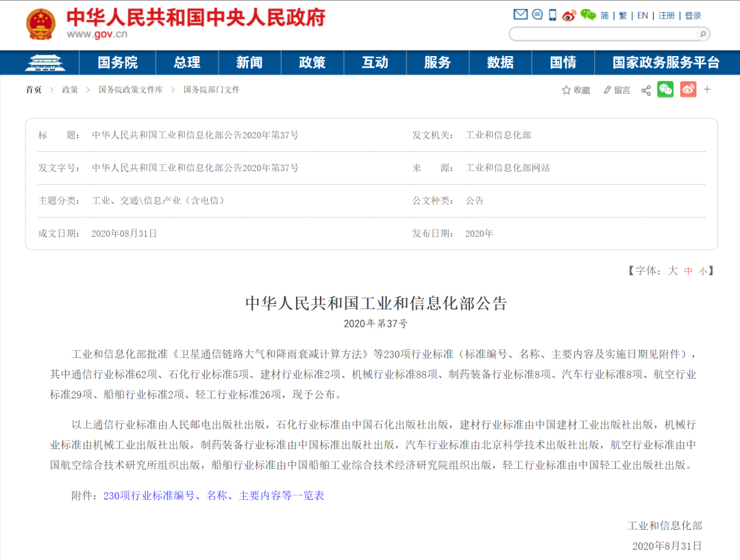Click inside the site search field
Screen dimensions: 740x560
[604, 34]
